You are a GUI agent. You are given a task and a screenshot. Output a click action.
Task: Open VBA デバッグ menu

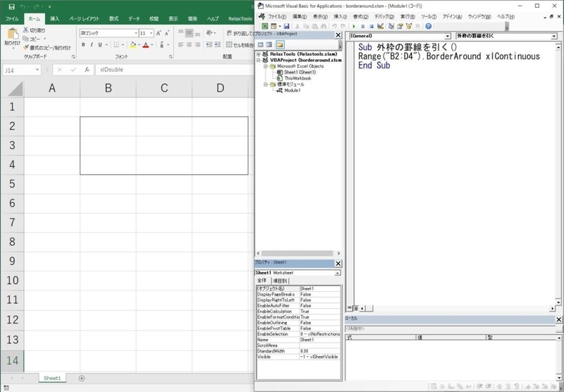tap(384, 16)
